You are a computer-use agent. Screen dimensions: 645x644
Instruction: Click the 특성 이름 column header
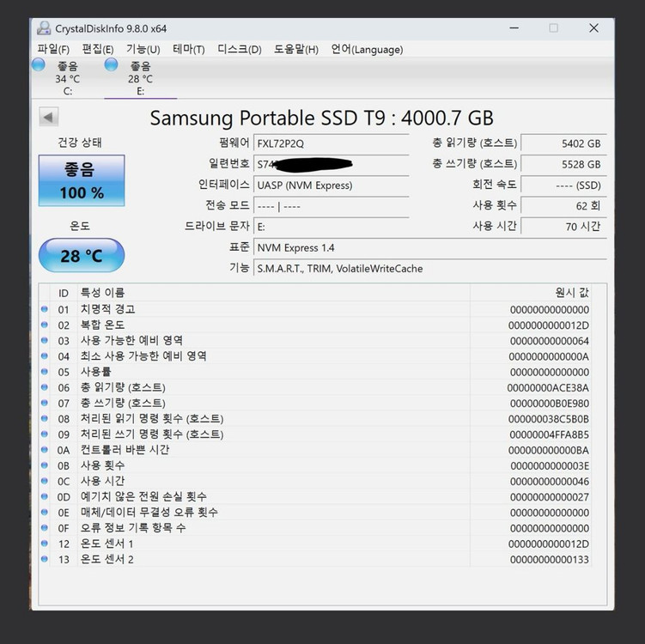[x=274, y=293]
